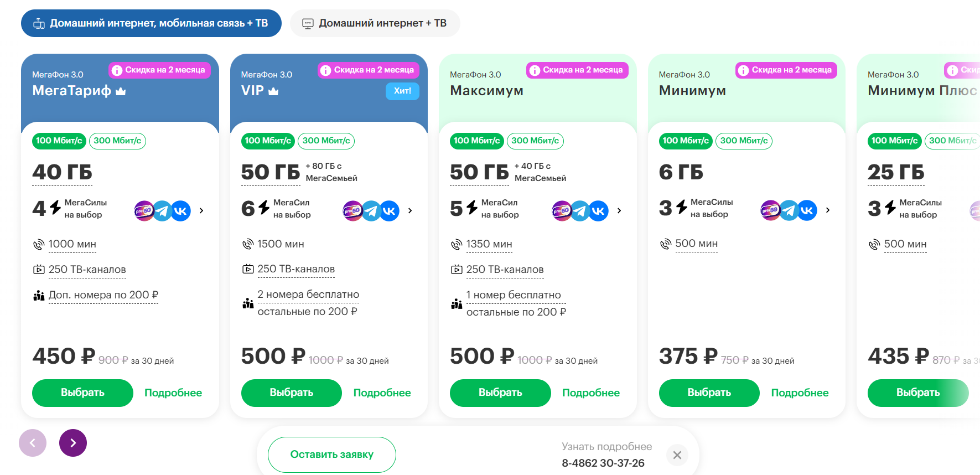Go to next tariffs with carousel arrow
Screen dimensions: 980x475
(73, 443)
